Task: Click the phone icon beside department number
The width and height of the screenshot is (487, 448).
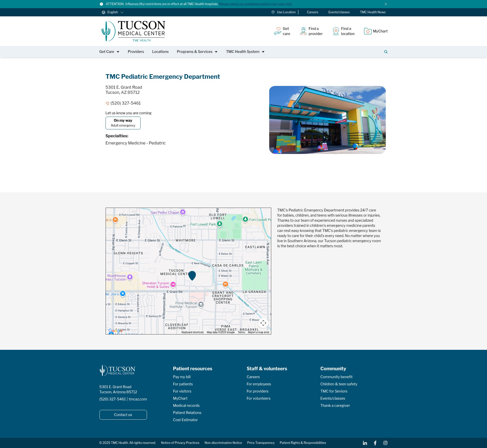Action: click(x=107, y=103)
